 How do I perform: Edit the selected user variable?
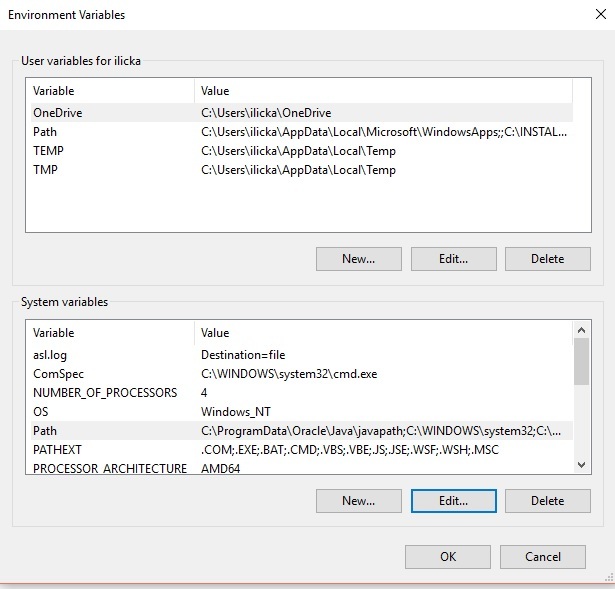click(x=453, y=259)
